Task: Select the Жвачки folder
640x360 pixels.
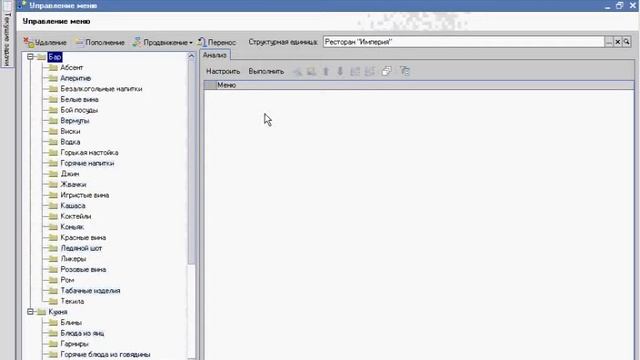Action: click(73, 184)
